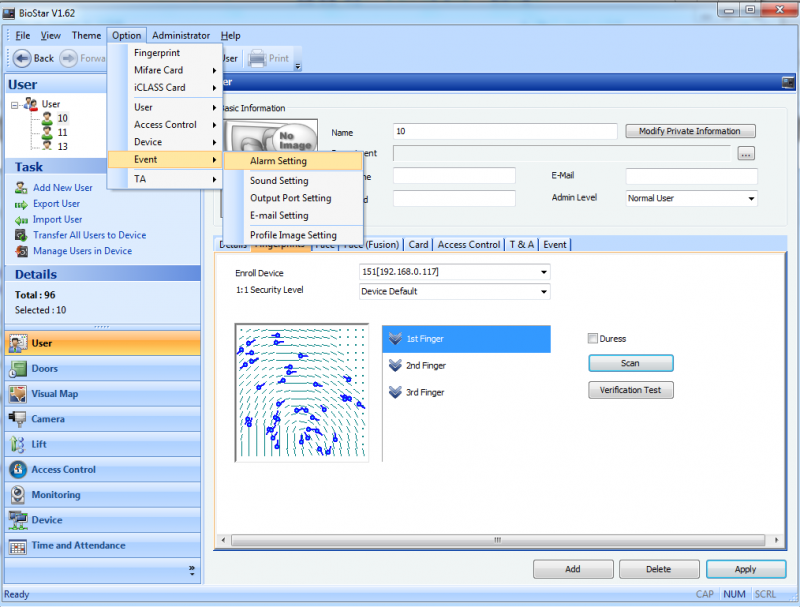
Task: Open the 1:1 Security Level dropdown
Action: (543, 292)
